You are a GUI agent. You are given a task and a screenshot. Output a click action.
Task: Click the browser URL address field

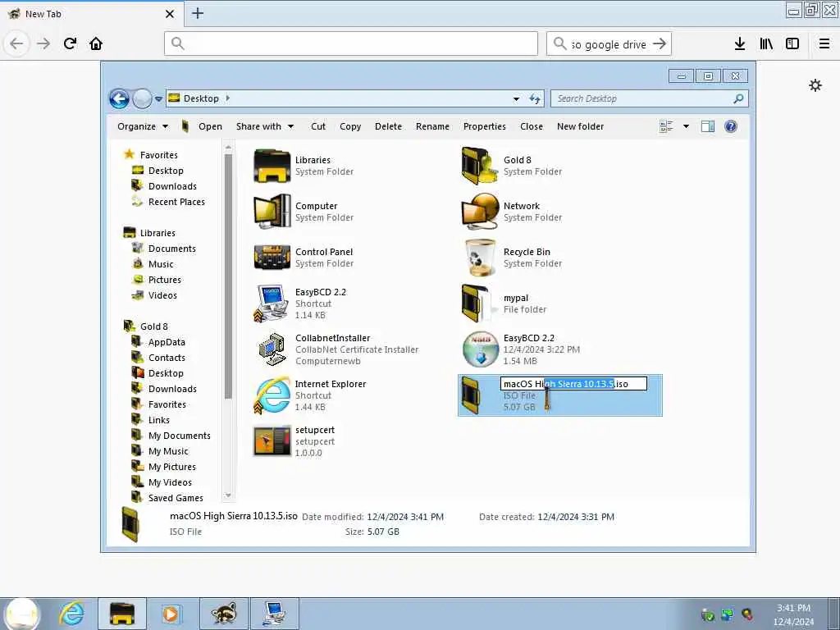(351, 44)
